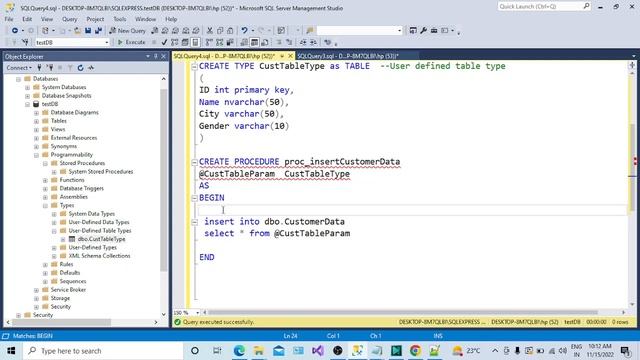Click the New Query toolbar button
Image resolution: width=640 pixels, height=360 pixels.
click(127, 31)
